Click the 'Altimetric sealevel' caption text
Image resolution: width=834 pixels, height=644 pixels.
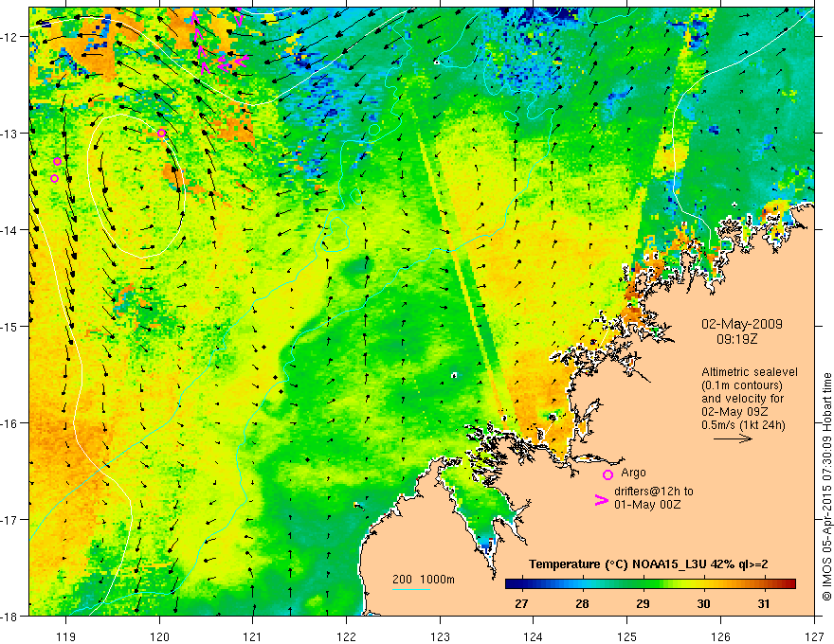749,372
